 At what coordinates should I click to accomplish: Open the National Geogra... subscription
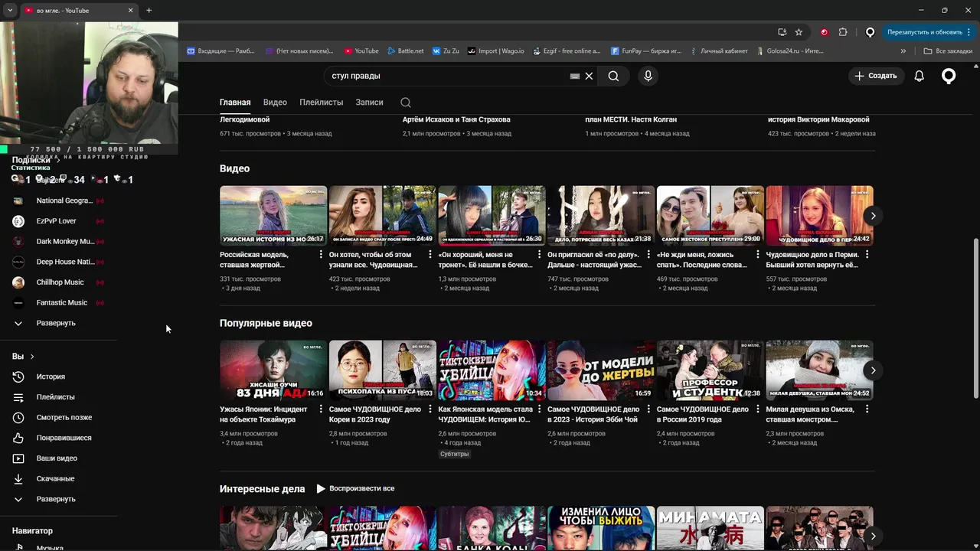point(64,201)
